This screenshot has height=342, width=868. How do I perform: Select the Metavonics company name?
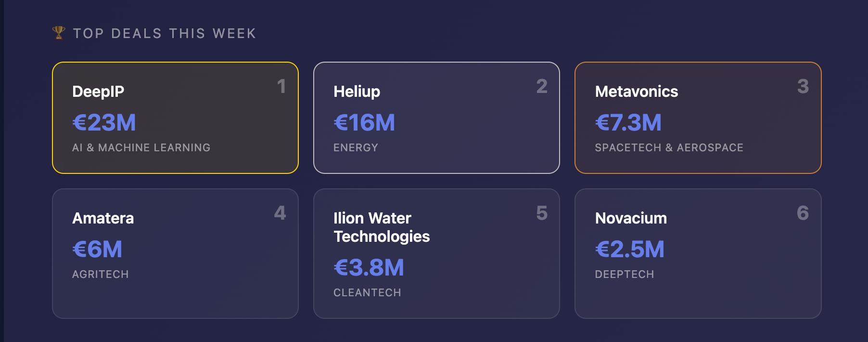point(636,92)
